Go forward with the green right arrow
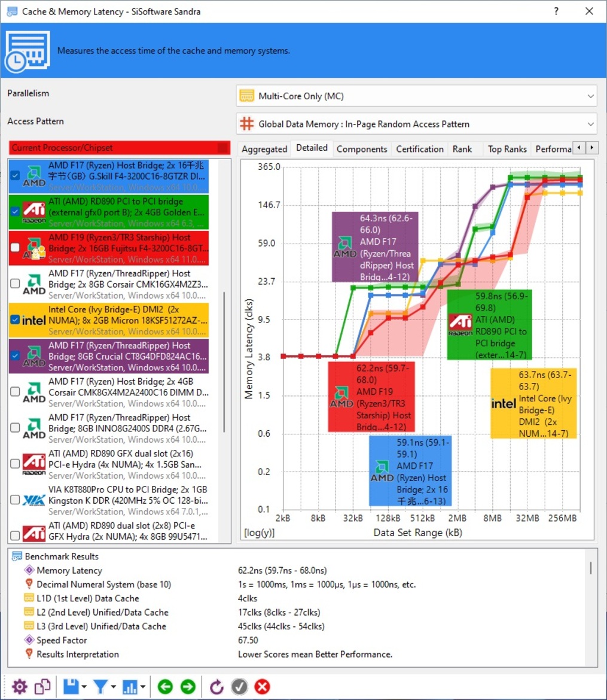Screen dimensions: 607x700 (x=188, y=686)
